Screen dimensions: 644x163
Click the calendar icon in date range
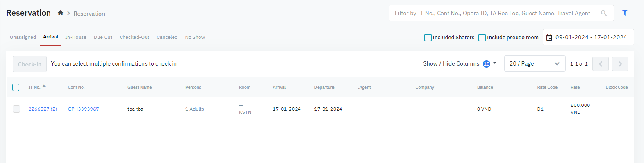[x=549, y=38]
